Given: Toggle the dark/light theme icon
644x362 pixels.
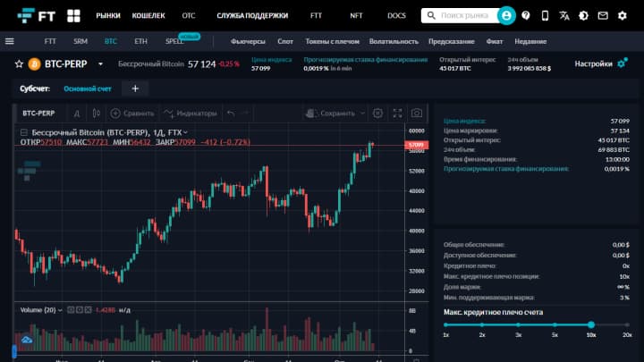Looking at the screenshot, I should pyautogui.click(x=583, y=15).
